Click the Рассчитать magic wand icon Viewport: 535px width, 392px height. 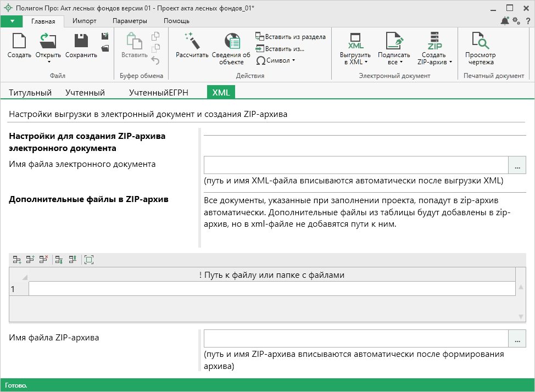pyautogui.click(x=192, y=42)
